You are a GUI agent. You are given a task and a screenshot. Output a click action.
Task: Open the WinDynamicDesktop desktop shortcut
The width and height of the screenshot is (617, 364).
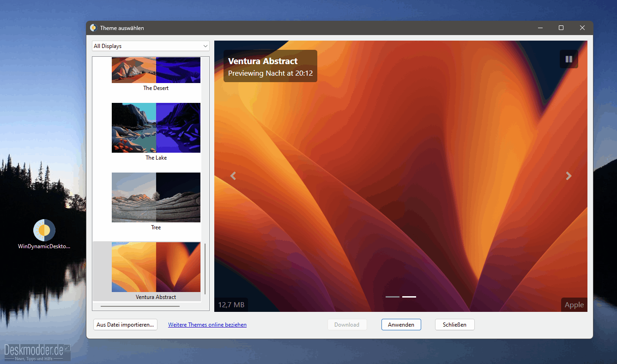tap(44, 234)
